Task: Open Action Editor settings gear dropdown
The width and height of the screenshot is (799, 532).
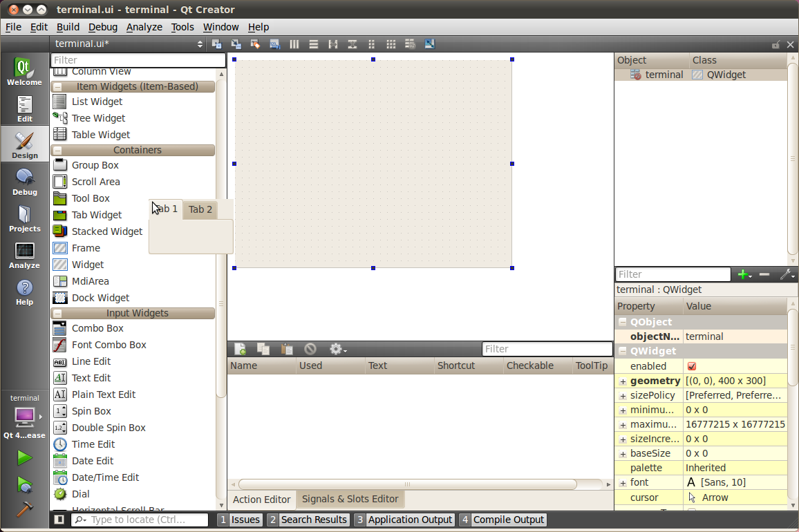Action: click(338, 349)
